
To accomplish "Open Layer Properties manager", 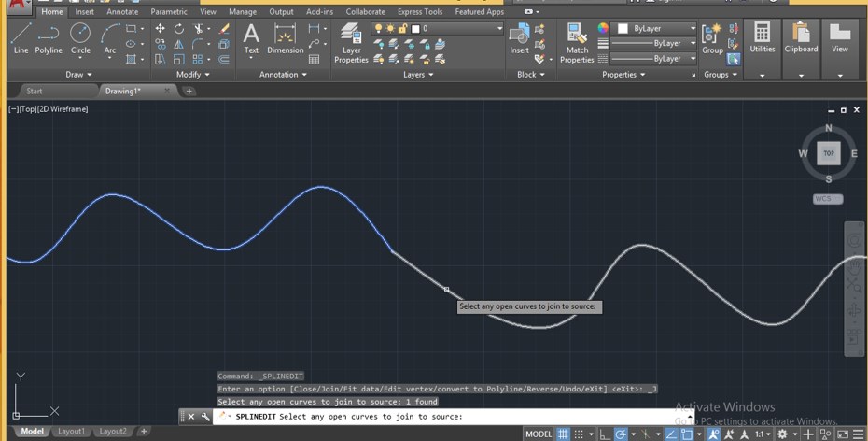I will point(351,43).
